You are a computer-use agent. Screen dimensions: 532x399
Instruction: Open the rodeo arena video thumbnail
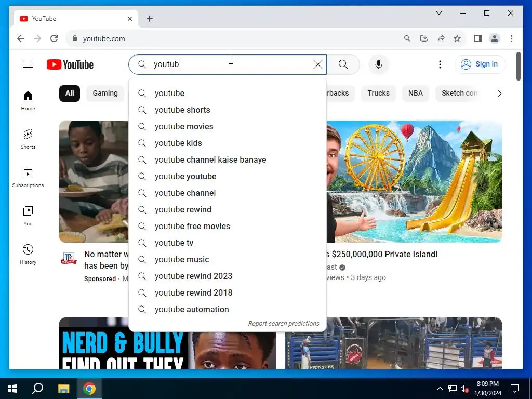point(393,343)
